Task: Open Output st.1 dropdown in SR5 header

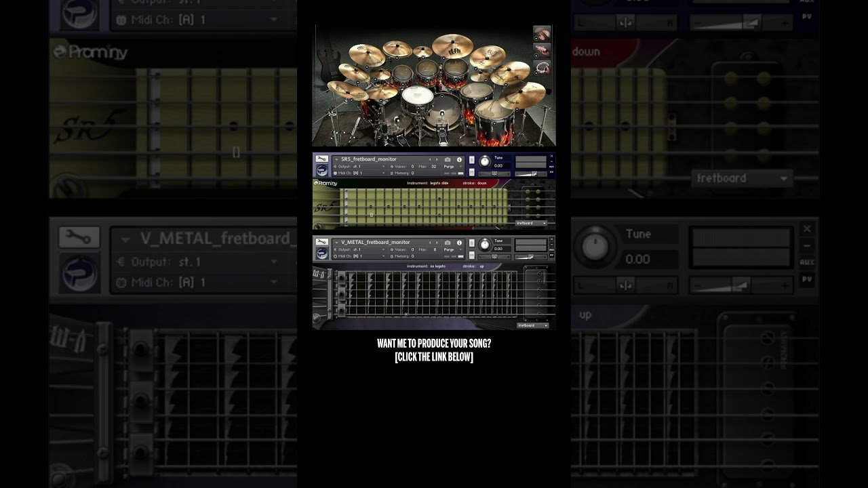Action: pos(359,167)
